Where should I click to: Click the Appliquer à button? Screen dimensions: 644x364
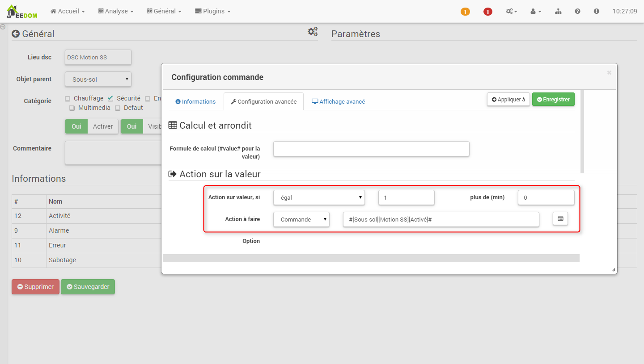tap(508, 100)
